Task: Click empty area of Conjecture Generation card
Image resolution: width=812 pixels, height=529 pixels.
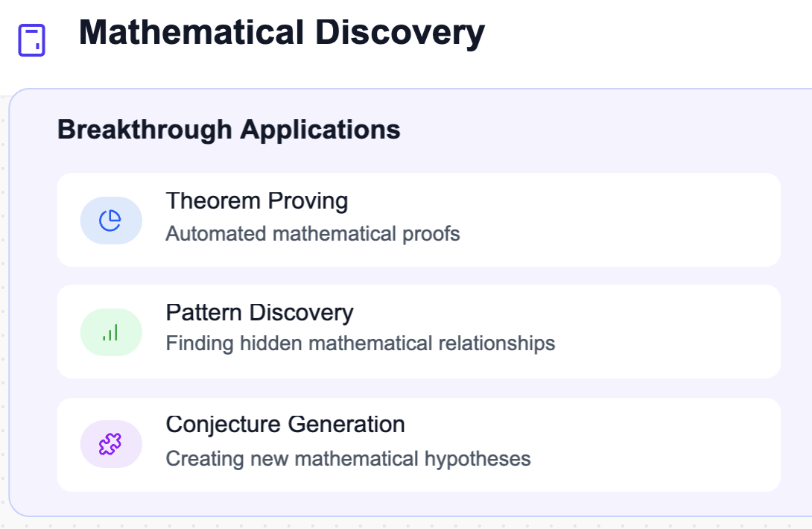Action: pos(653,445)
